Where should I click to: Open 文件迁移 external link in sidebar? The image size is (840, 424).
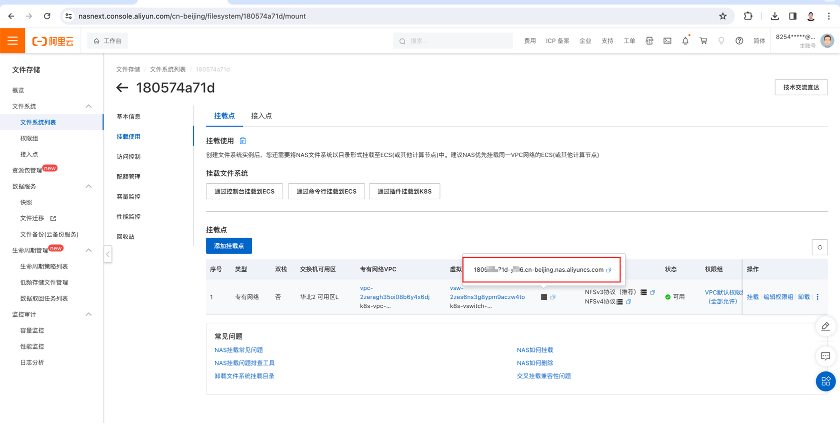[x=38, y=218]
